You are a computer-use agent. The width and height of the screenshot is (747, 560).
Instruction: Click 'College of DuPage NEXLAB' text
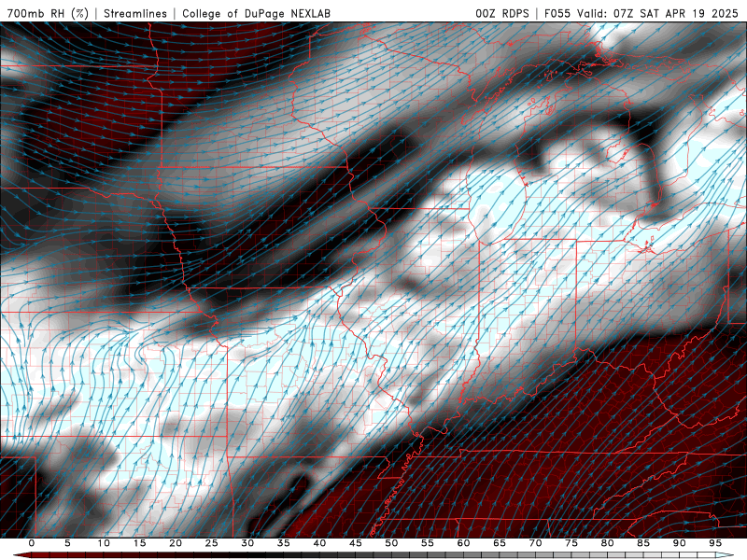coord(256,13)
